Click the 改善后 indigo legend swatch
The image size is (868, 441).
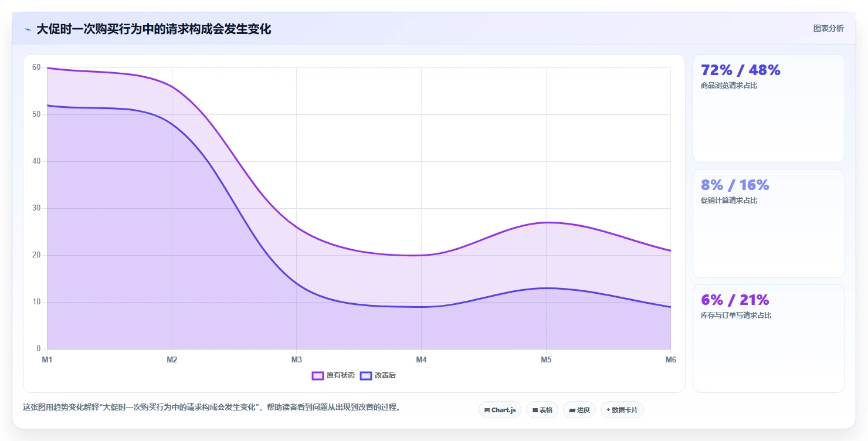(x=366, y=375)
